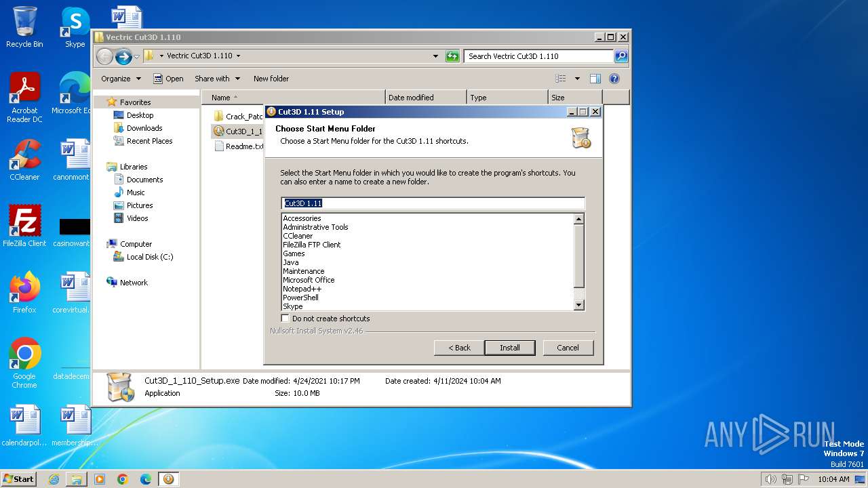This screenshot has width=868, height=488.
Task: Launch CCleaner desktop shortcut
Action: click(x=24, y=160)
